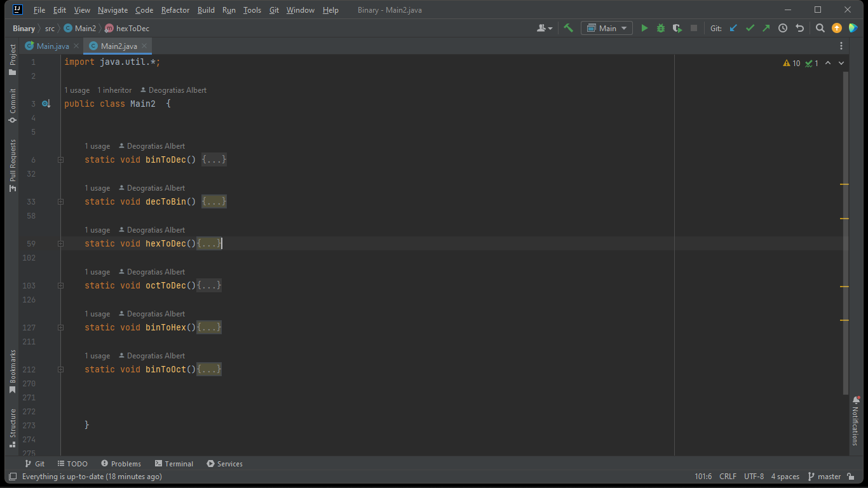Start the Debug session bug icon
868x488 pixels.
[x=660, y=28]
